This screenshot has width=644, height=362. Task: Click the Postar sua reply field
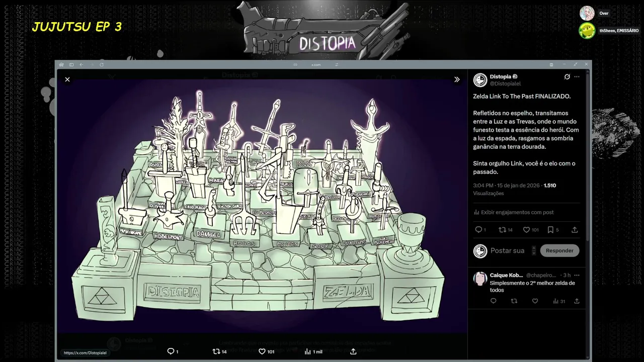click(x=507, y=250)
